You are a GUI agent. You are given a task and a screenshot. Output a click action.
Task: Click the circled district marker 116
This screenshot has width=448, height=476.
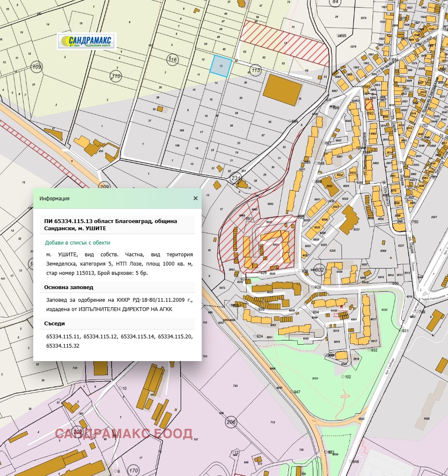pyautogui.click(x=172, y=60)
